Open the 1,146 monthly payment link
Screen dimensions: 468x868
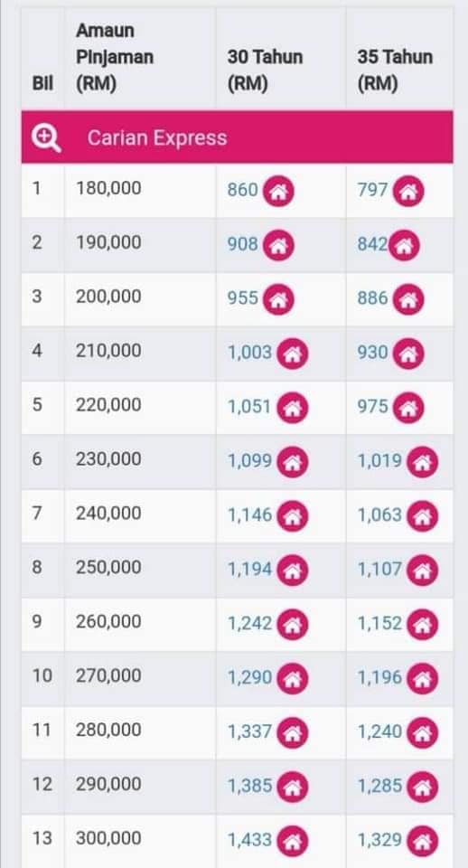(x=250, y=514)
